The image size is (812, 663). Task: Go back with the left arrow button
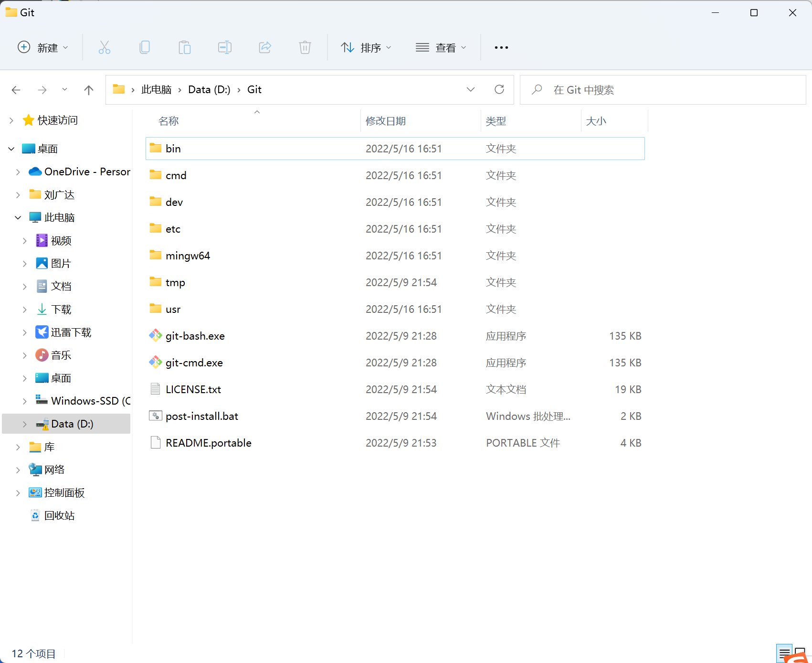coord(16,90)
